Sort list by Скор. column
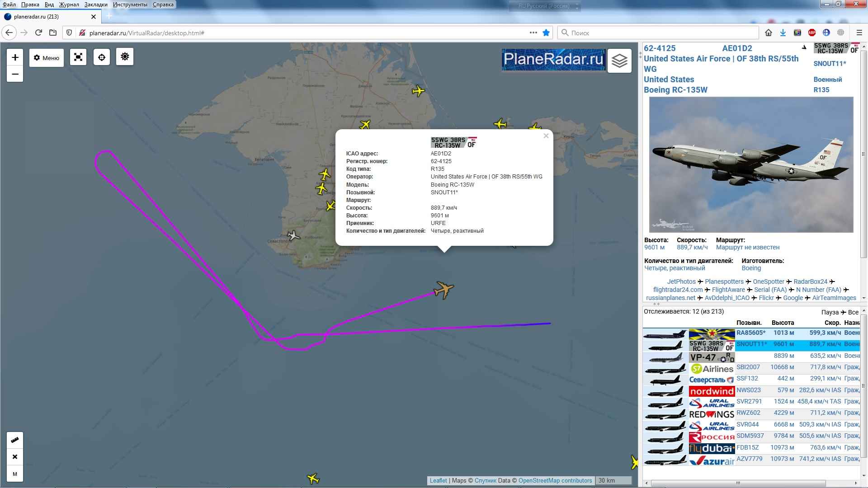 (832, 323)
